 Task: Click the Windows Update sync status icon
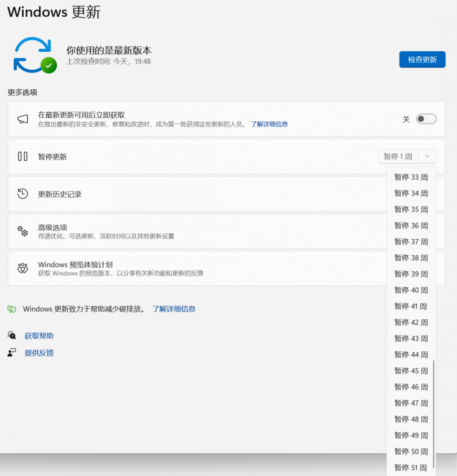click(35, 55)
